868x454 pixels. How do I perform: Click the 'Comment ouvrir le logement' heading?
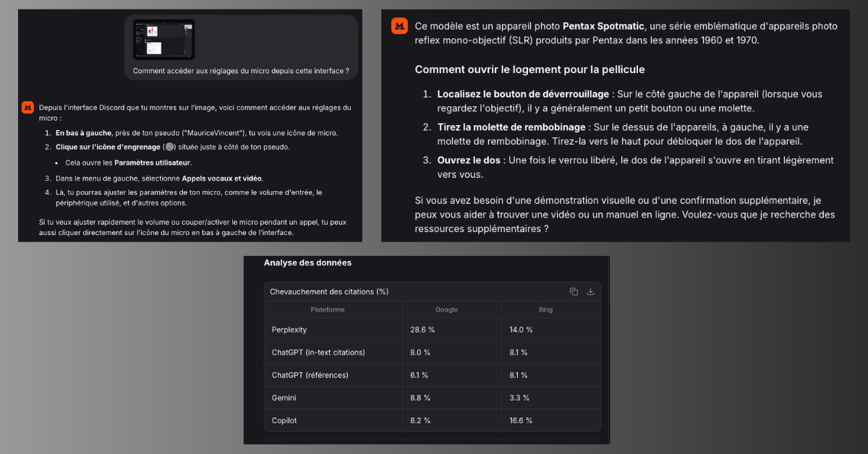pos(529,69)
